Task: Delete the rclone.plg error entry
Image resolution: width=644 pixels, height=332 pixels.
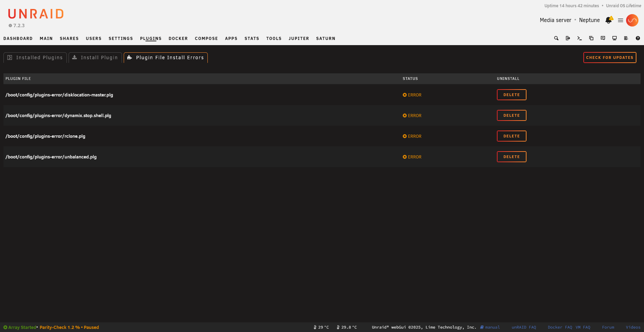Action: coord(511,136)
